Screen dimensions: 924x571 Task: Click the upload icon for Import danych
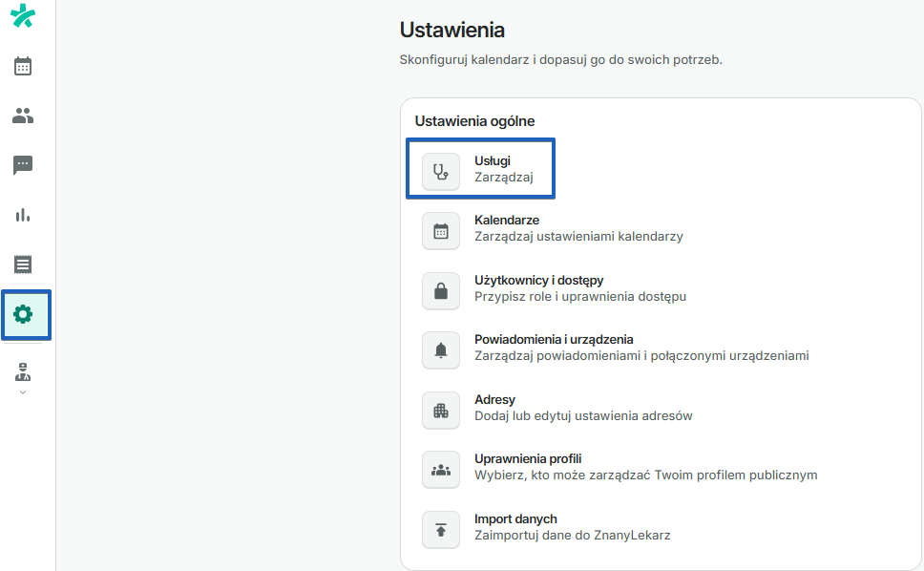point(440,529)
